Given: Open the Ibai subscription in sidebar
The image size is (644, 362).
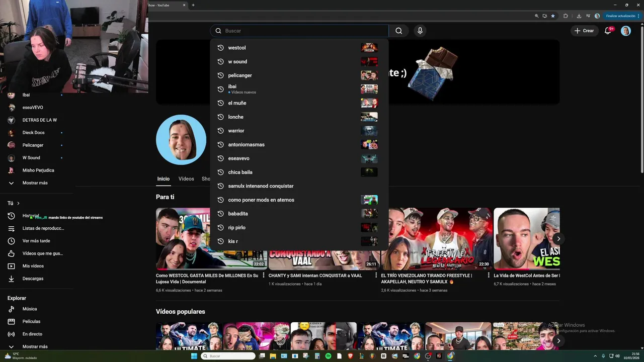Looking at the screenshot, I should 36,95.
